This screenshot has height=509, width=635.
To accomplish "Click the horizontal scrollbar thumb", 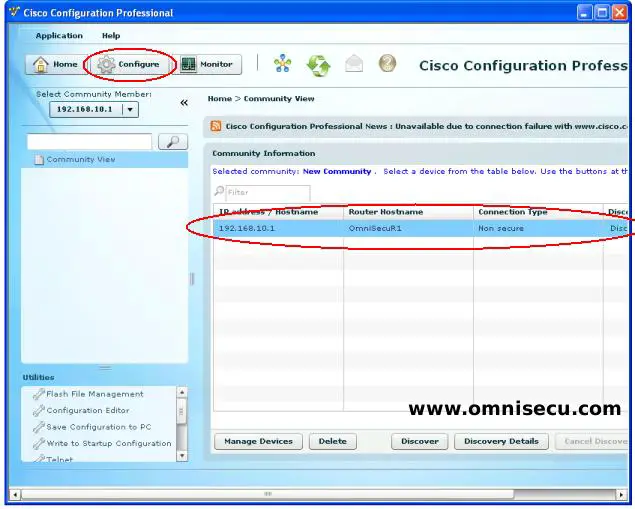I will point(267,494).
